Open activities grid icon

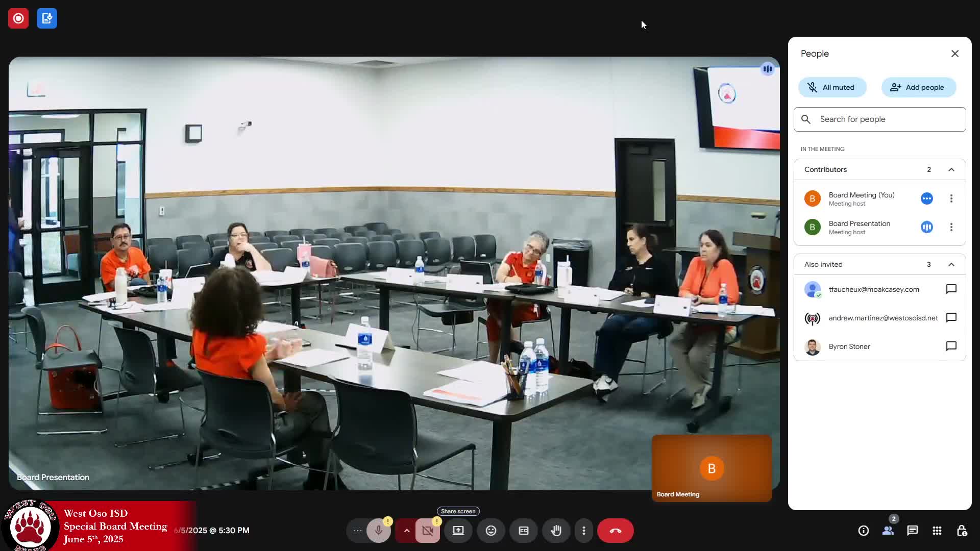point(937,531)
